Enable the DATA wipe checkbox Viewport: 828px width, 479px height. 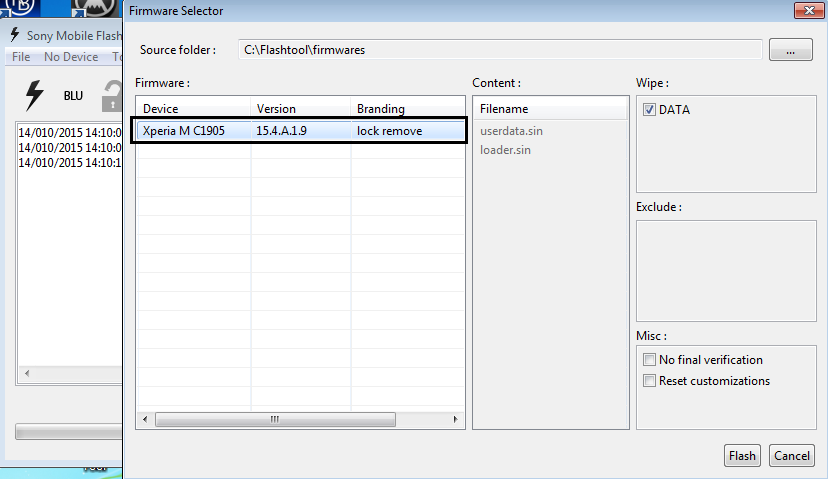[x=650, y=110]
